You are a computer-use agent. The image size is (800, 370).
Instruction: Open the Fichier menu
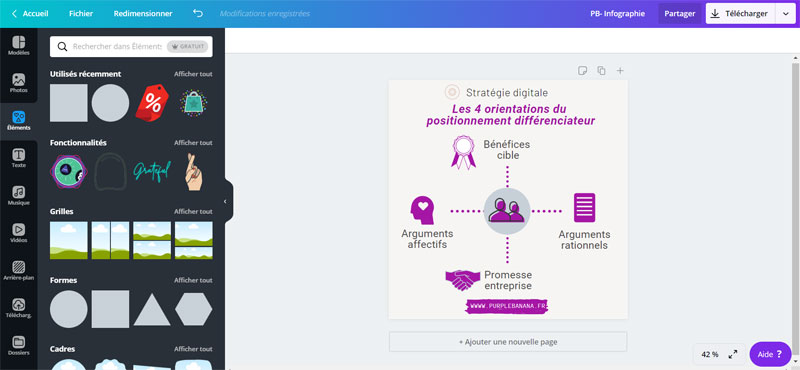click(81, 14)
